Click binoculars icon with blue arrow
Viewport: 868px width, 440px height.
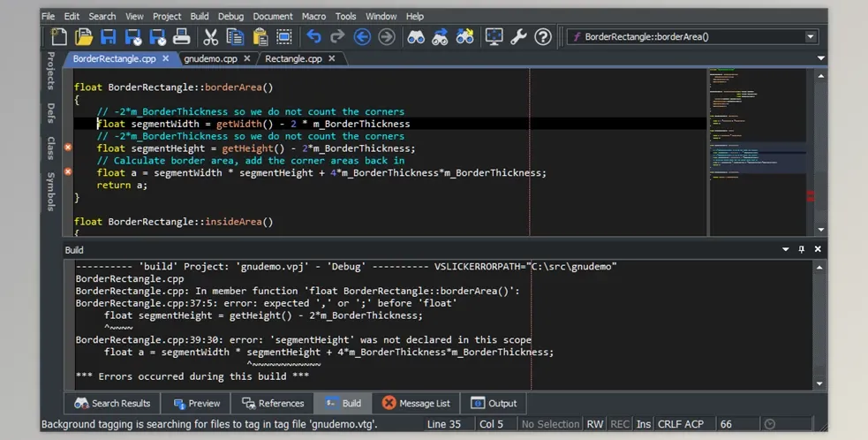point(440,37)
